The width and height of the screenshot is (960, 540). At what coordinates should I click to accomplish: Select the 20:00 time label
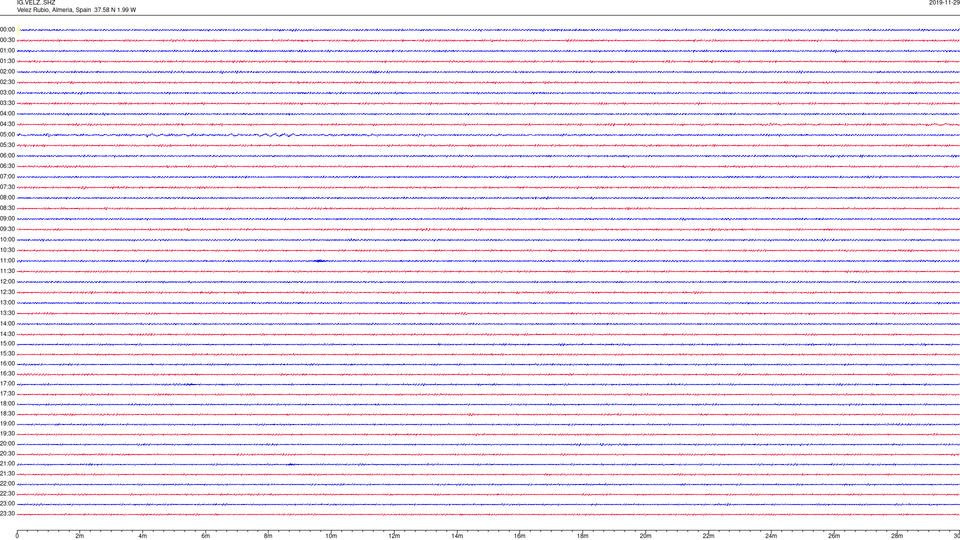tap(7, 444)
